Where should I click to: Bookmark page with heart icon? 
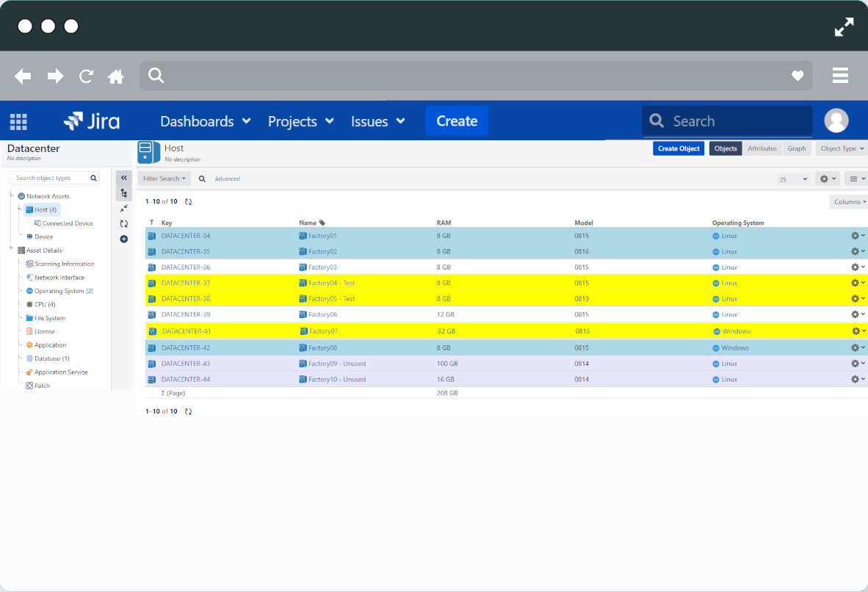[x=798, y=76]
